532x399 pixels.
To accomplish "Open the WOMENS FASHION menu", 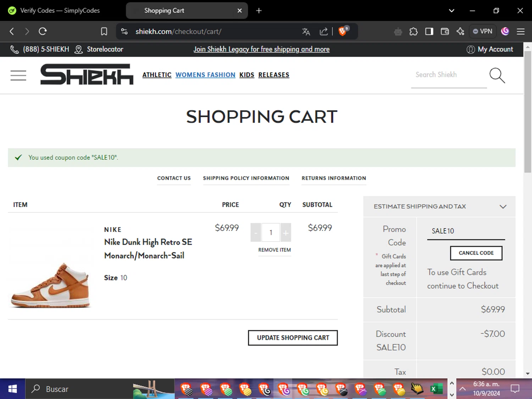I will pyautogui.click(x=205, y=75).
